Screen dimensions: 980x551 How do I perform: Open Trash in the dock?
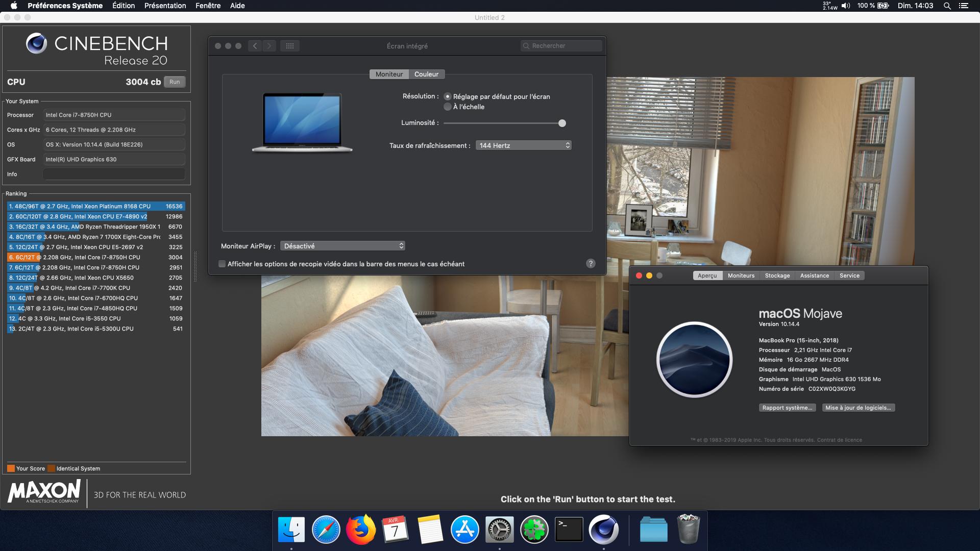pos(688,530)
